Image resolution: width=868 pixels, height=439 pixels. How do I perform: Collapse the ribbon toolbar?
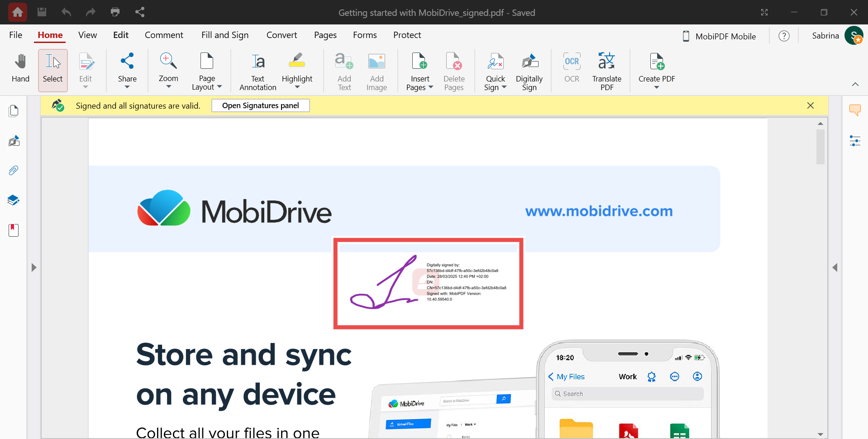pos(855,84)
